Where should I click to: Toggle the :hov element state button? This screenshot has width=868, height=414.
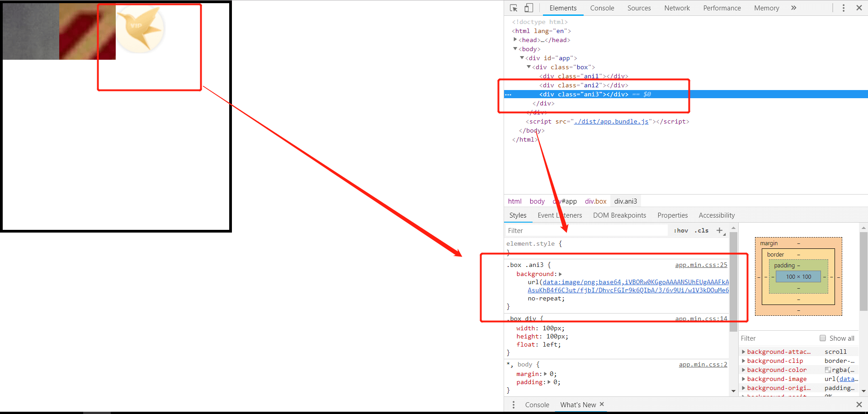click(681, 230)
